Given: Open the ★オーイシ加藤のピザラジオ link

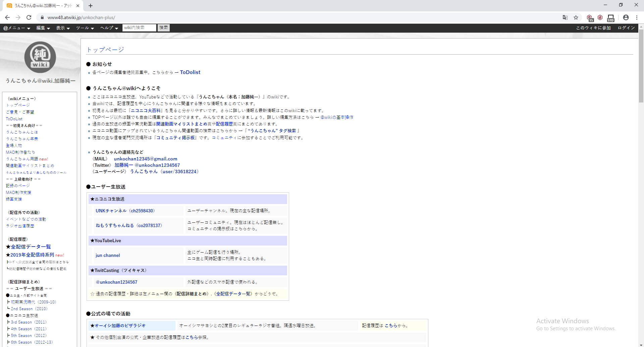Looking at the screenshot, I should click(118, 326).
